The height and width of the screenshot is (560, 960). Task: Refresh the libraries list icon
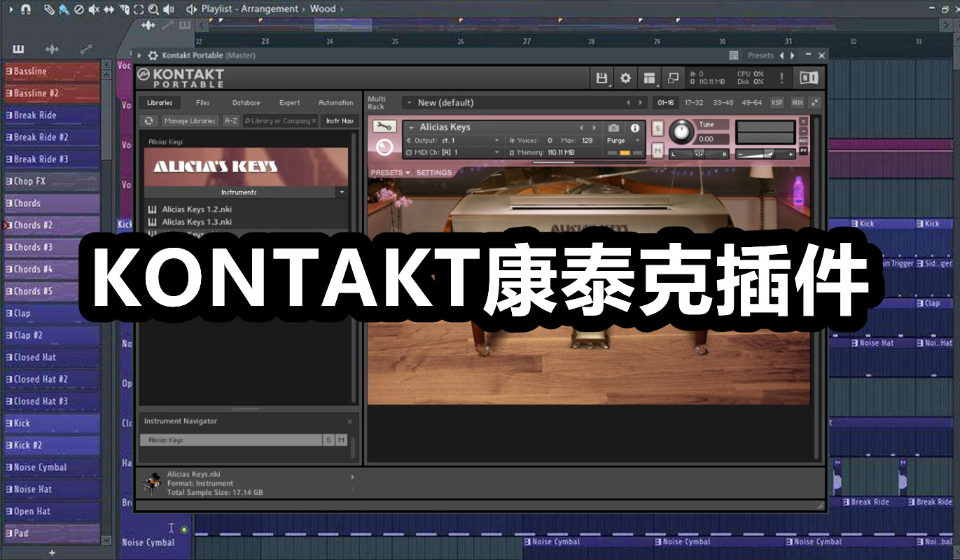click(149, 121)
